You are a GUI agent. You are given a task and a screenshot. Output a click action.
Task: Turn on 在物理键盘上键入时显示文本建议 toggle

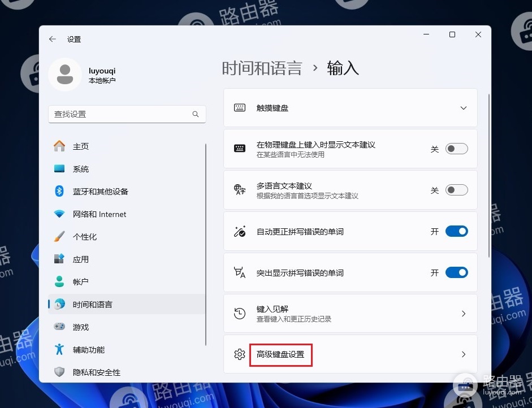[x=456, y=149]
